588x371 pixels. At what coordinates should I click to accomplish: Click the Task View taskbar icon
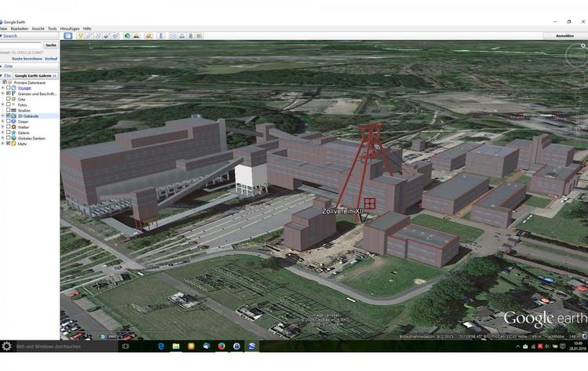[x=125, y=346]
